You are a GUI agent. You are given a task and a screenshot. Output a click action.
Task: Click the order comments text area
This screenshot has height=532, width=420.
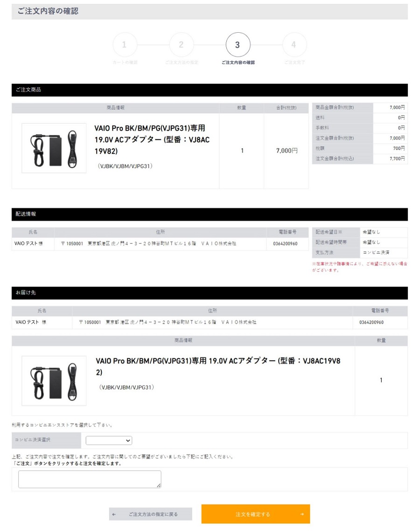pos(90,479)
